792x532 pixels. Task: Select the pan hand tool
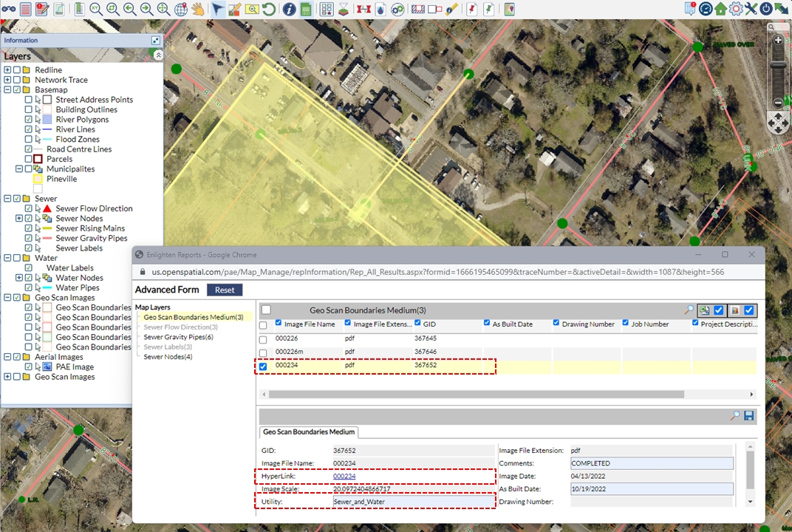click(197, 10)
